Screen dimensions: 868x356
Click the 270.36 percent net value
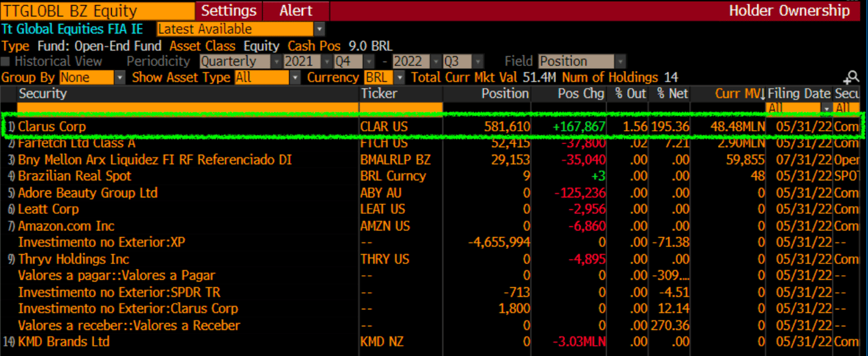(x=670, y=326)
